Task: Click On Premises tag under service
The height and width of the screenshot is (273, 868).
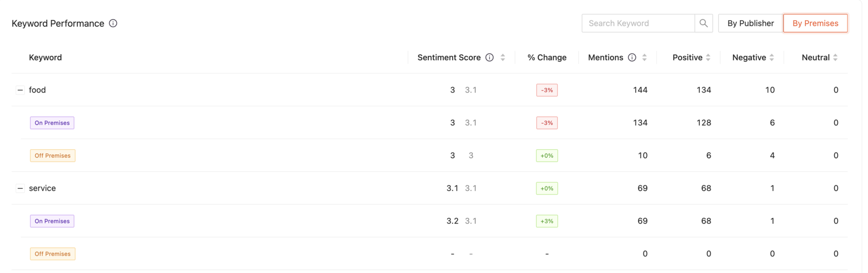Action: point(52,221)
